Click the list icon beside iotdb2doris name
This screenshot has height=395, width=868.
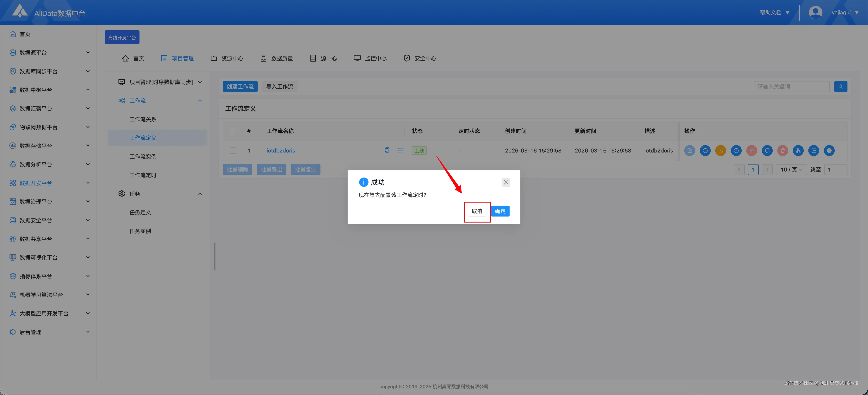[x=400, y=150]
